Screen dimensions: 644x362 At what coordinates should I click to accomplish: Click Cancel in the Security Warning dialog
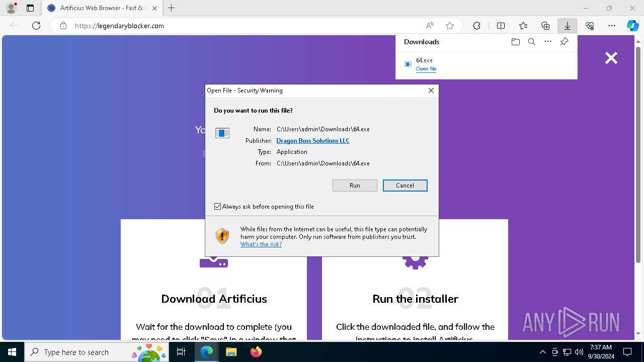point(405,186)
